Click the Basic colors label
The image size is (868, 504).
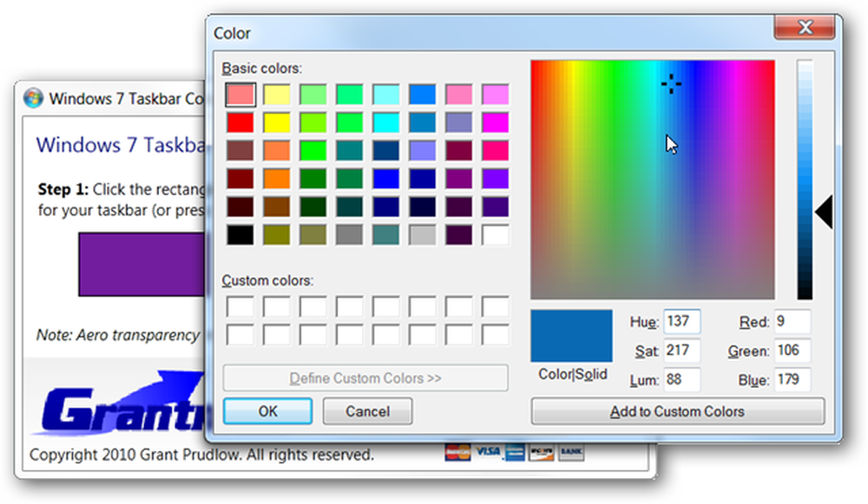[x=262, y=68]
